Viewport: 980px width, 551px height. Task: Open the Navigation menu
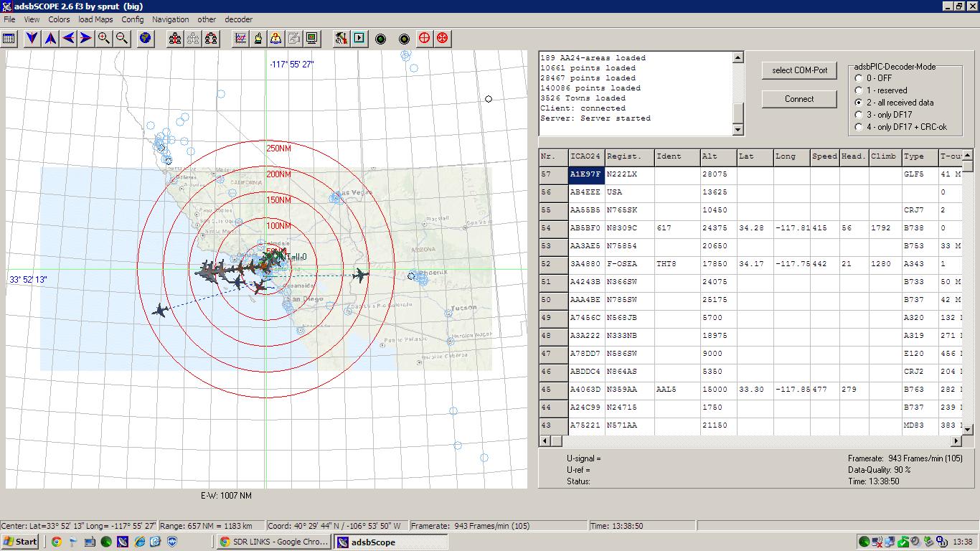[171, 19]
